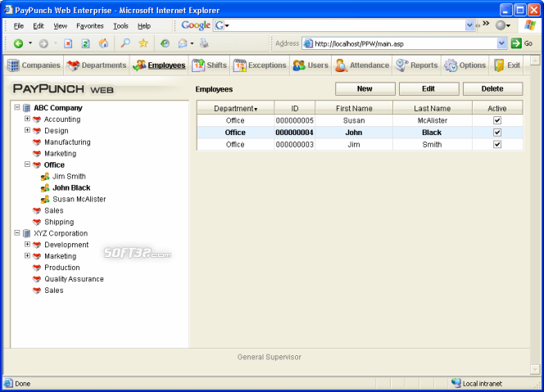Click the browser Mail icon

(x=183, y=43)
